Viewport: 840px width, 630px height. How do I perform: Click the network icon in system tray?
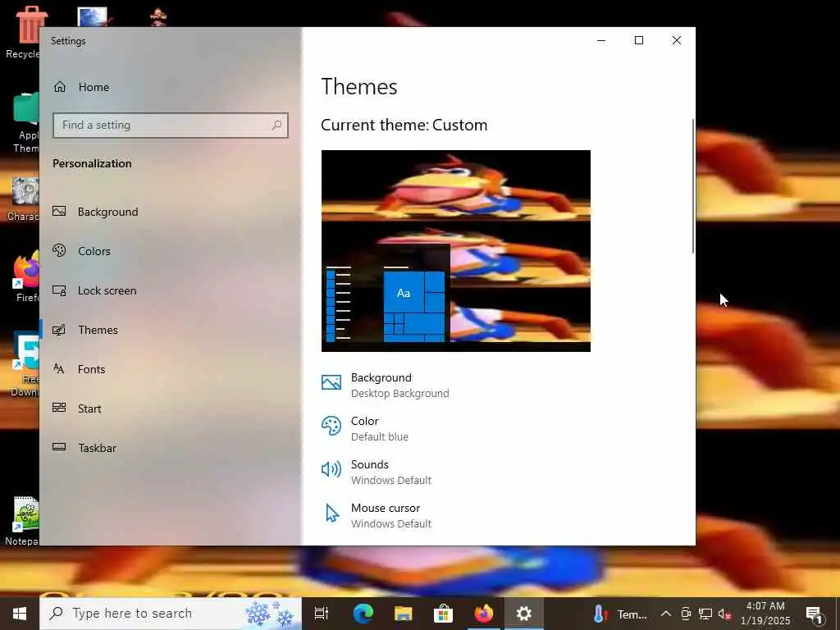click(705, 614)
